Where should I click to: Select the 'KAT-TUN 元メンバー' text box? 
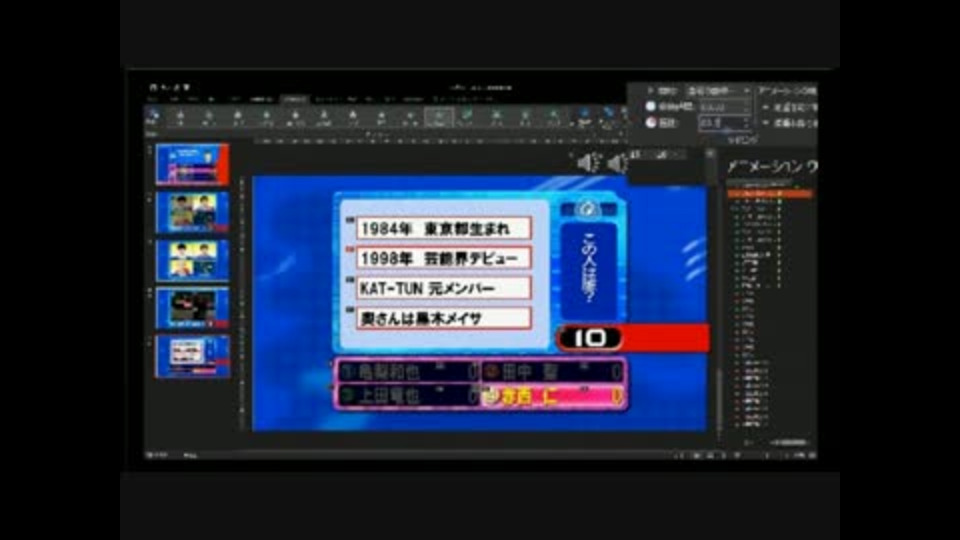443,288
